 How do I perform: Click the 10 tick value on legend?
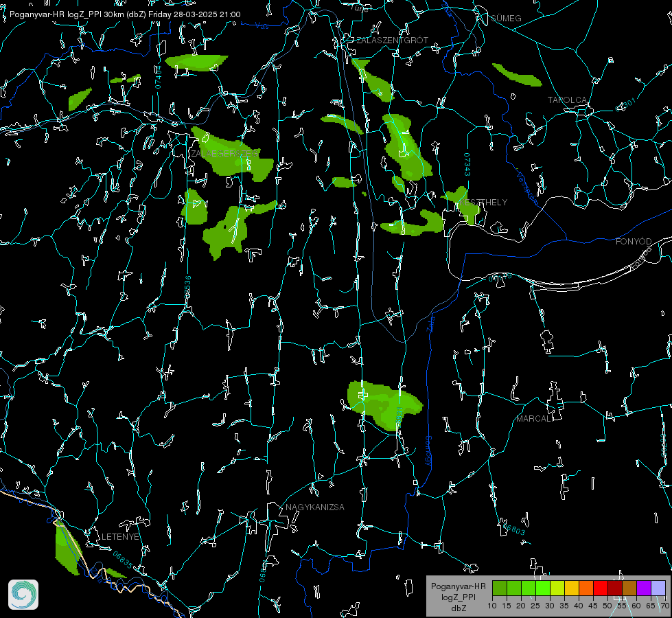coord(492,606)
